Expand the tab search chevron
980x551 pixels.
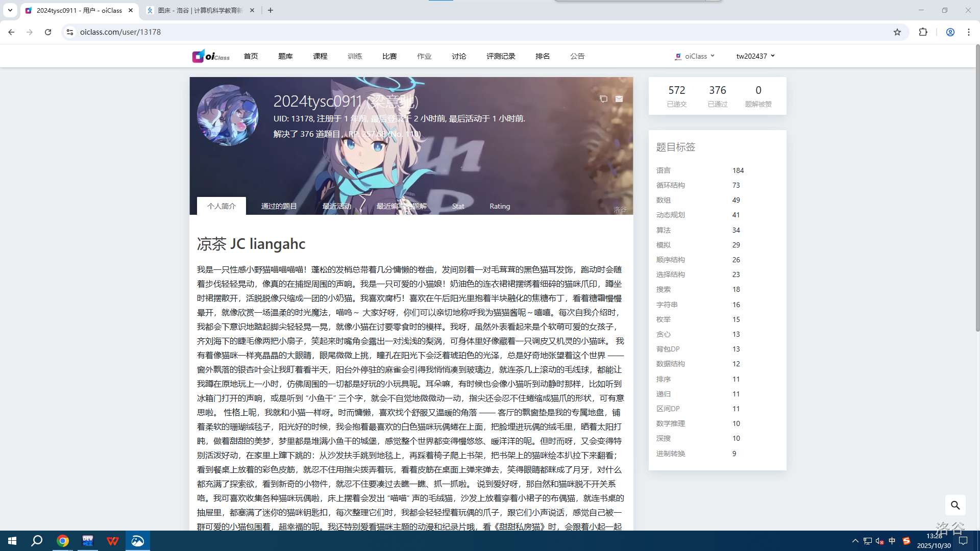coord(10,10)
